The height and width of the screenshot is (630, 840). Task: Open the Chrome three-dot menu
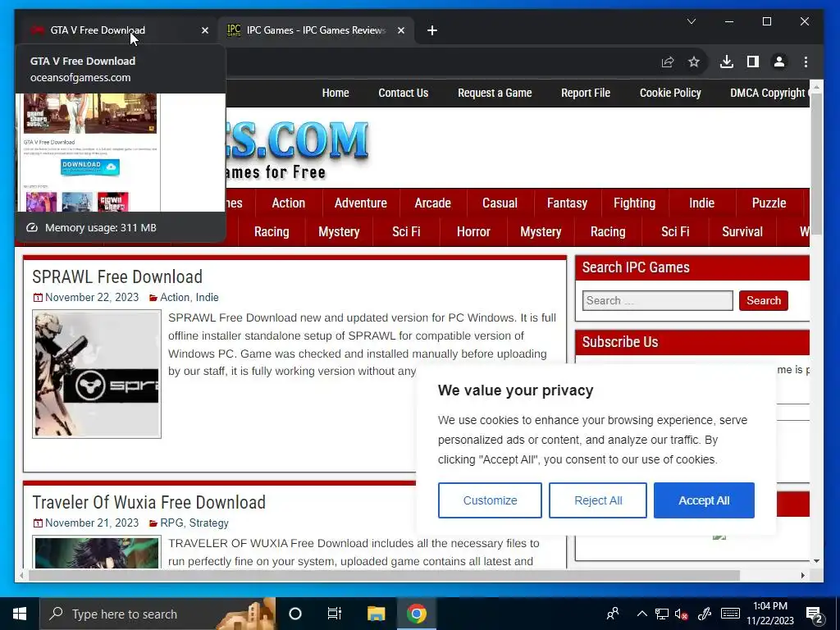[x=806, y=62]
